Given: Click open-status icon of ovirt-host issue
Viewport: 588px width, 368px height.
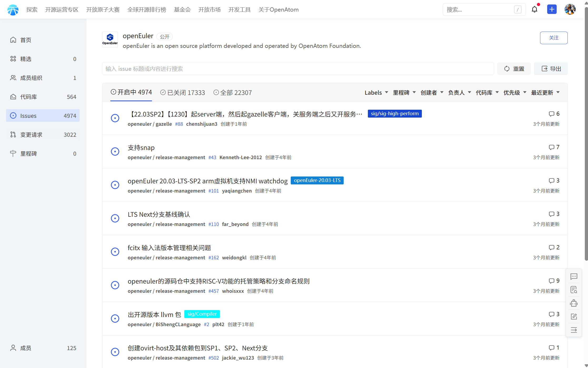Looking at the screenshot, I should (x=115, y=352).
